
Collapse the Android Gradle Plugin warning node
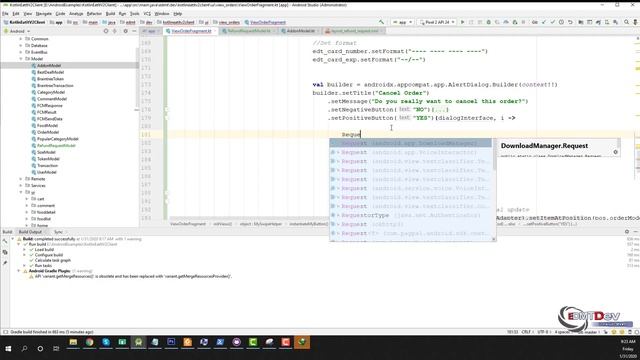pyautogui.click(x=18, y=271)
